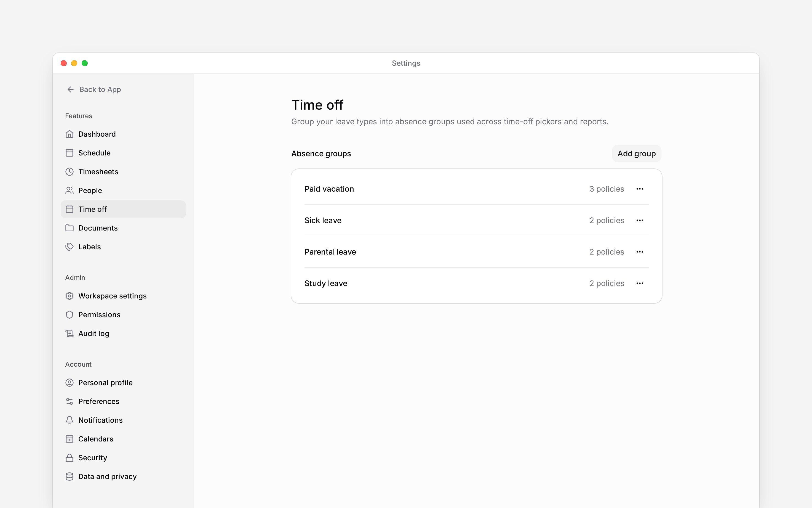Click the Calendars grid icon
The height and width of the screenshot is (508, 812).
[70, 439]
